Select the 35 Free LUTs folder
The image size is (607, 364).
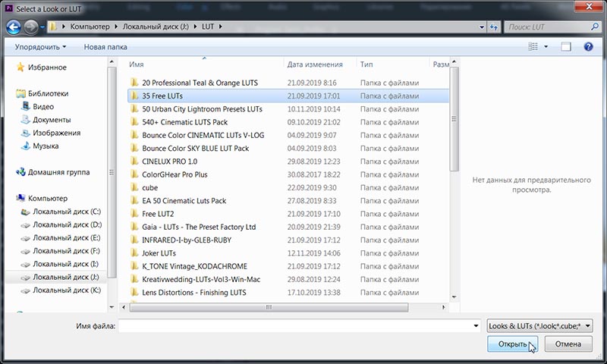(288, 96)
